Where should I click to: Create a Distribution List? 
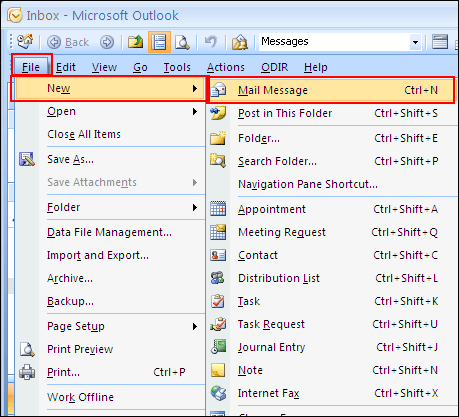pyautogui.click(x=332, y=278)
